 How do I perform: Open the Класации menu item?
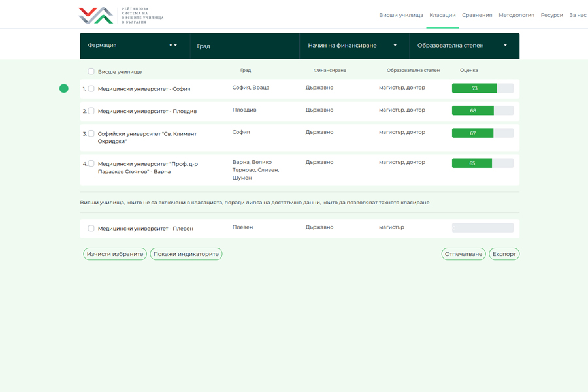tap(442, 15)
